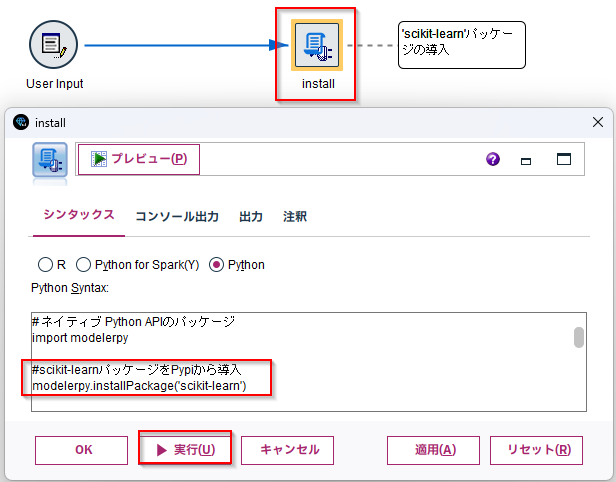Click the scikit-learn package comment box
The height and width of the screenshot is (482, 616).
462,45
